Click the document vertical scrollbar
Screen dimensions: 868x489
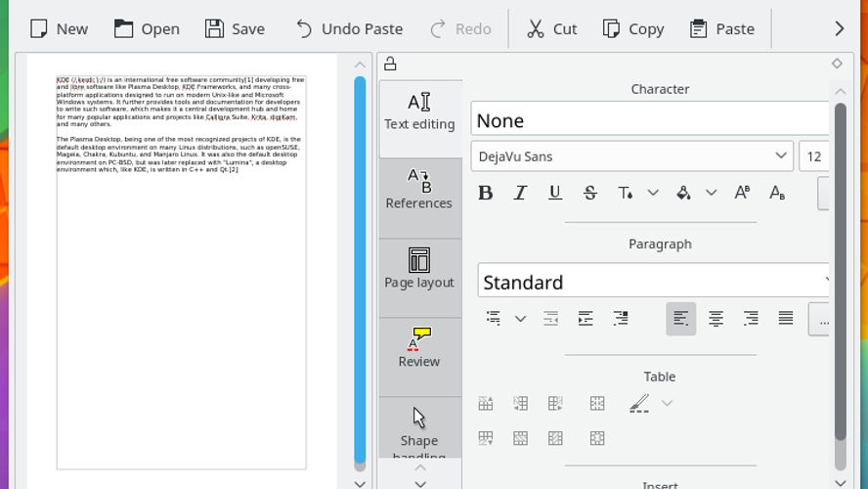point(360,271)
